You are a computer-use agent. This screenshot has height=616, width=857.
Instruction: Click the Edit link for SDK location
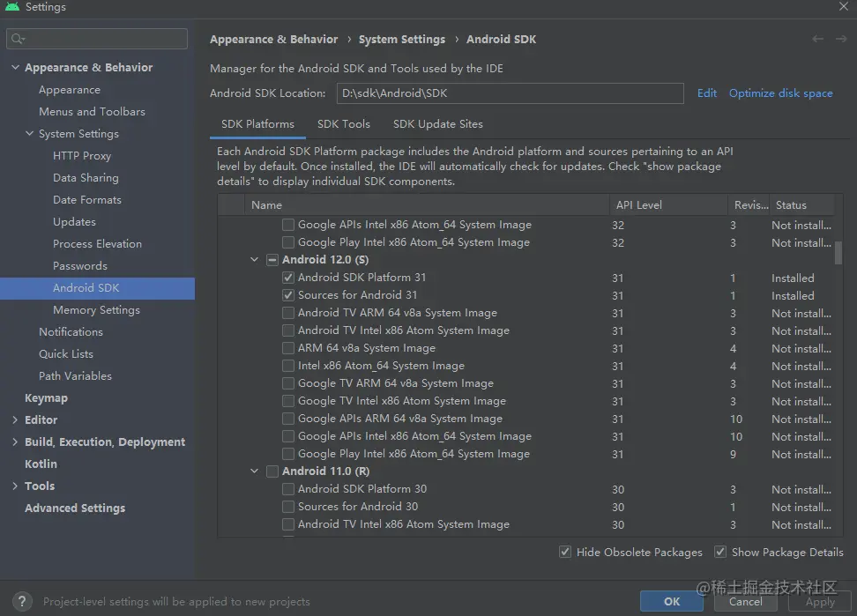[707, 93]
